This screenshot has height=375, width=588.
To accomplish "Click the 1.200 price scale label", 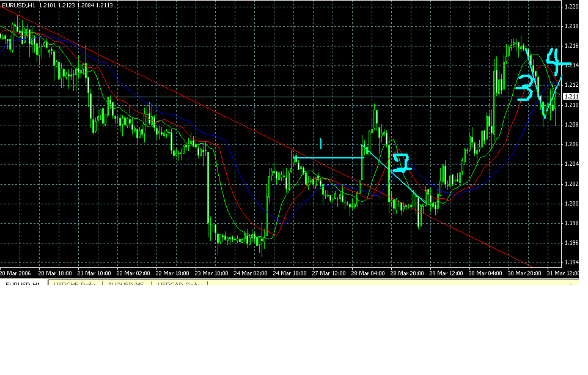I will point(571,204).
